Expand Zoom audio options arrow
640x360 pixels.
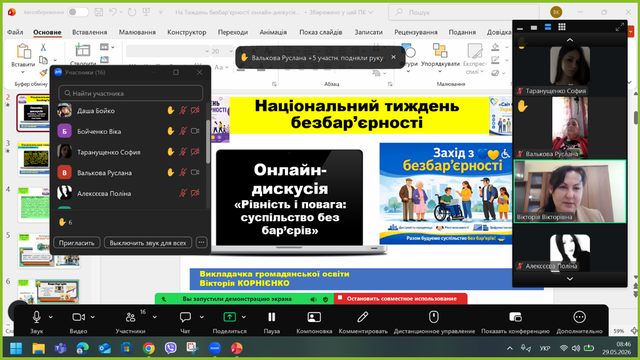tap(50, 317)
